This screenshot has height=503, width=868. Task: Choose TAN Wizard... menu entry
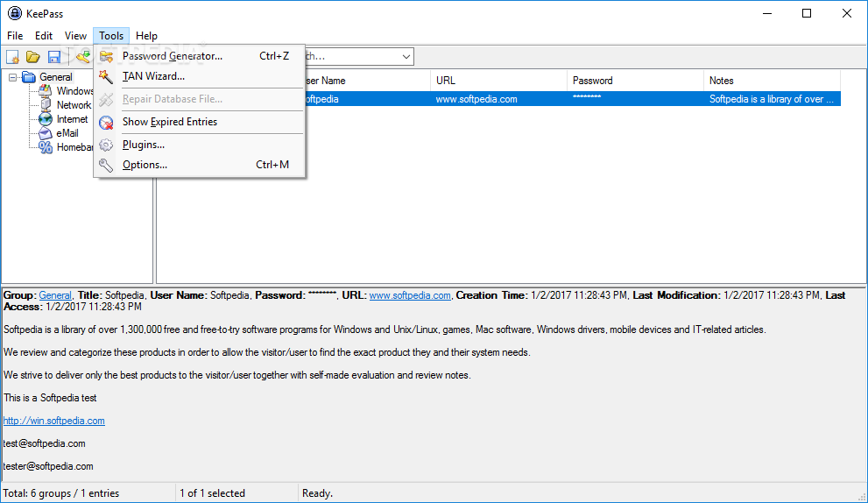pyautogui.click(x=200, y=76)
